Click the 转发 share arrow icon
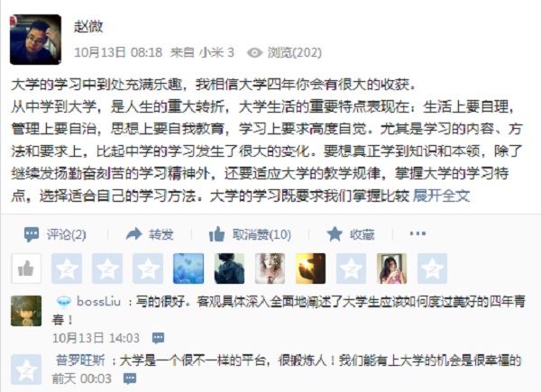The width and height of the screenshot is (541, 392). pos(133,234)
